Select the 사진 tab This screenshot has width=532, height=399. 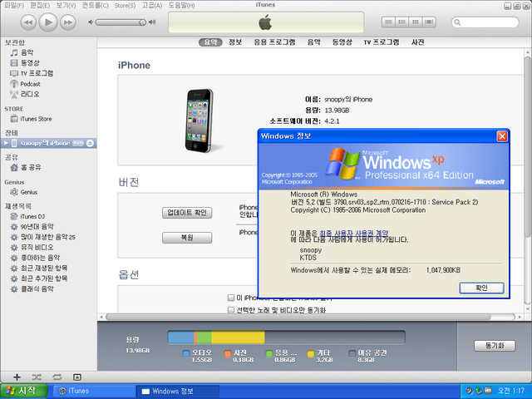tap(417, 42)
